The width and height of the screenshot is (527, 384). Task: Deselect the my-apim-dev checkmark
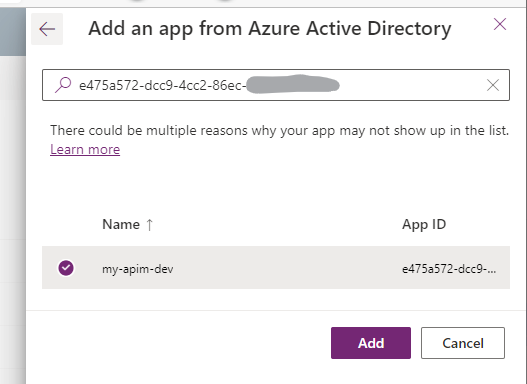[x=66, y=268]
